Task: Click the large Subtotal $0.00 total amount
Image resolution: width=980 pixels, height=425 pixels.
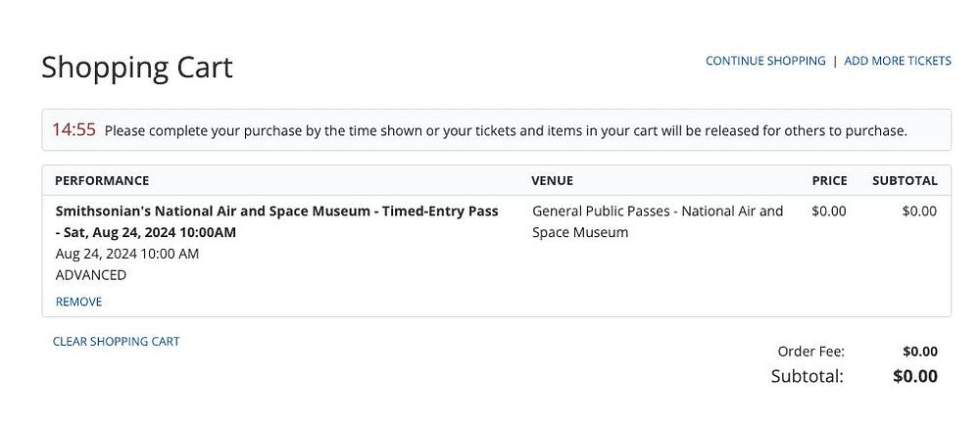Action: [x=915, y=376]
